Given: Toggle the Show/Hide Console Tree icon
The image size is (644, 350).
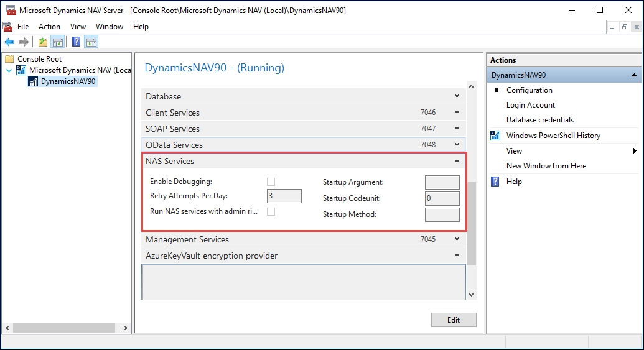Looking at the screenshot, I should coord(57,42).
